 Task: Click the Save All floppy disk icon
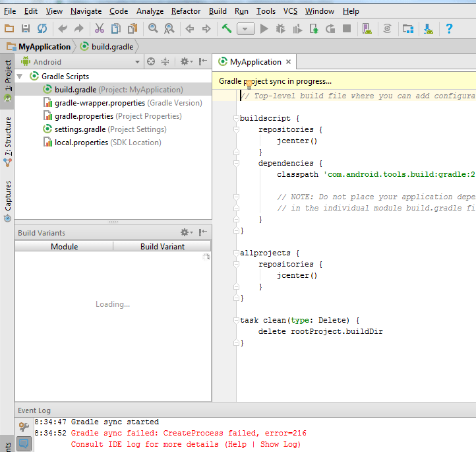coord(26,28)
